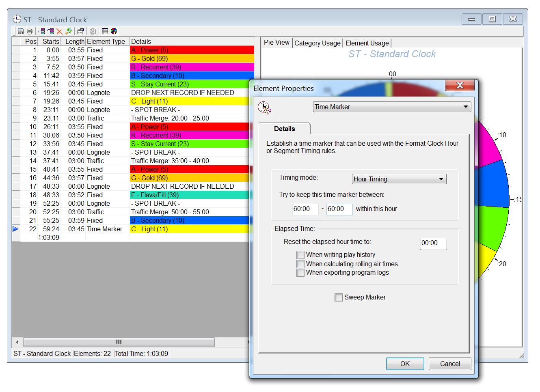This screenshot has height=392, width=540.
Task: Delete element with the red X icon
Action: (x=60, y=31)
